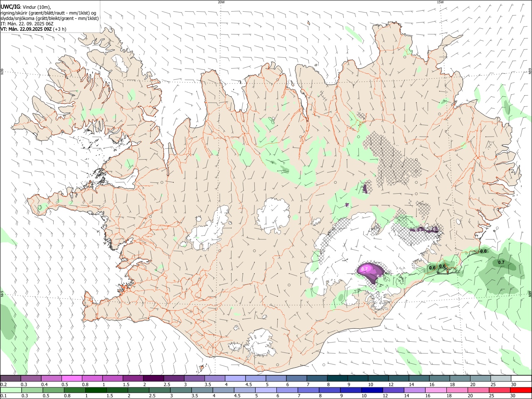Image resolution: width=532 pixels, height=399 pixels.
Task: Click the Mýrdalsjökull glacier near south coast
Action: [260, 343]
